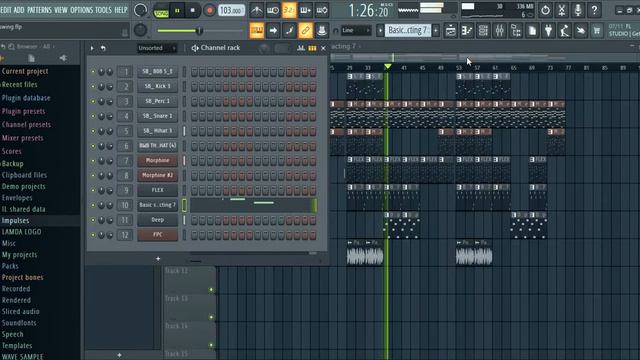640x360 pixels.
Task: Open the plugin picker plug icon
Action: [549, 31]
